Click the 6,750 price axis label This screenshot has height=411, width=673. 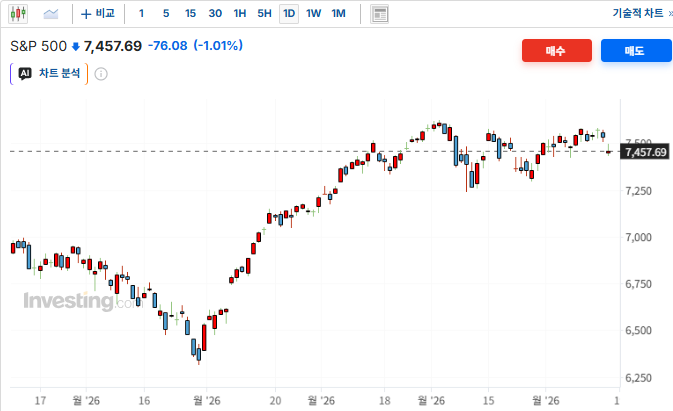pyautogui.click(x=638, y=284)
